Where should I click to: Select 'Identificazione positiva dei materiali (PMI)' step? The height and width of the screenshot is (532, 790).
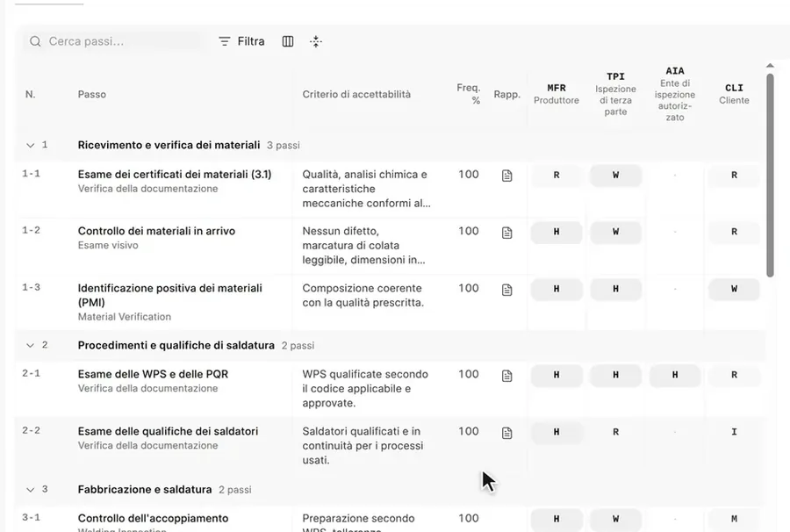click(169, 295)
